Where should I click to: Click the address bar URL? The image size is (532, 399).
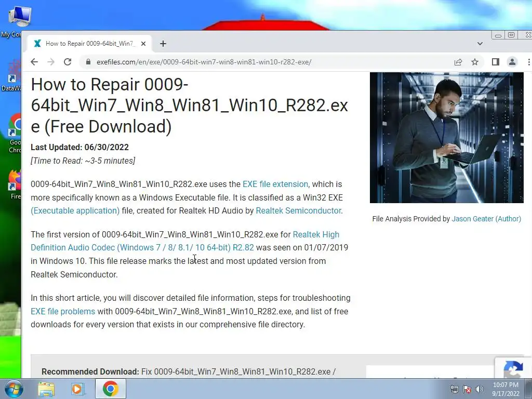204,62
